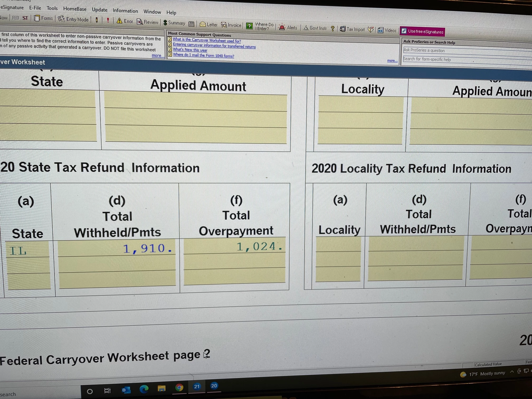Open Govt Instr toolbar button
Screen dimensions: 532x399
[315, 28]
